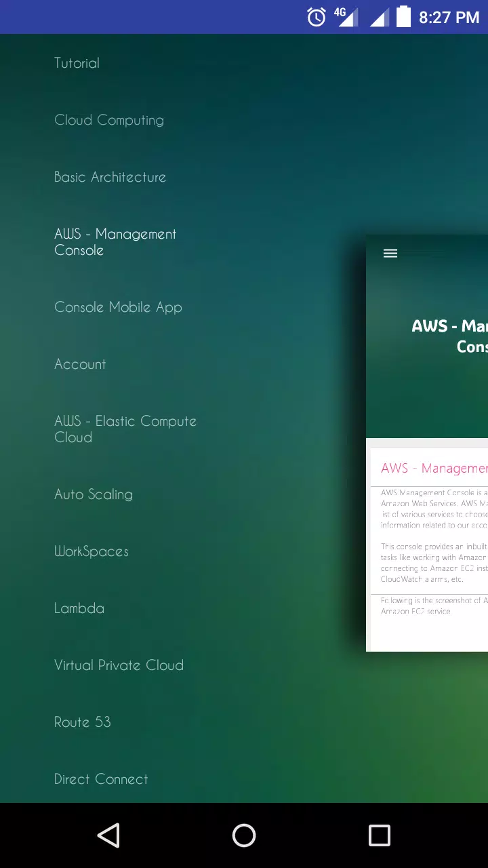The height and width of the screenshot is (868, 488).
Task: Select the Lambda menu item
Action: [x=79, y=608]
